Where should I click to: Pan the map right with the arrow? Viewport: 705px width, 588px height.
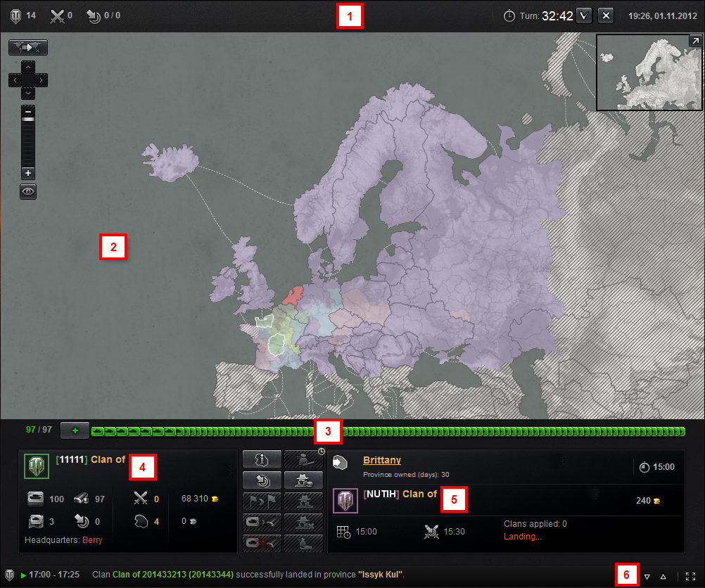click(42, 81)
